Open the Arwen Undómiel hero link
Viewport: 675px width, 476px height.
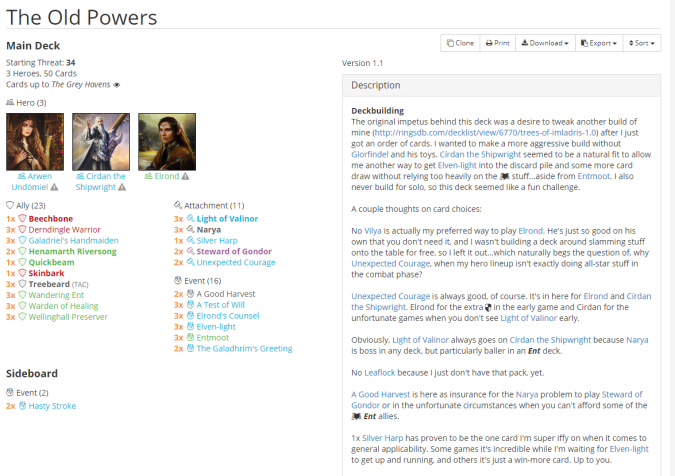point(30,182)
